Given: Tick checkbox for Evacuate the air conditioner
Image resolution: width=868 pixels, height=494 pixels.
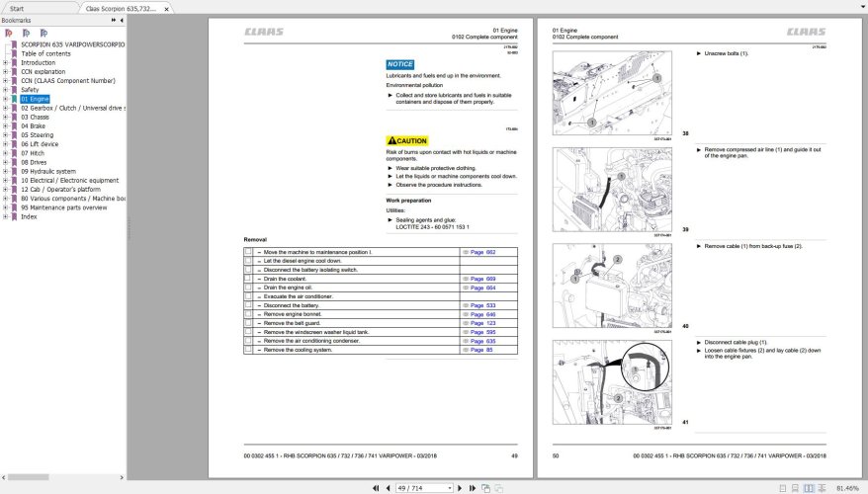Looking at the screenshot, I should coord(248,296).
